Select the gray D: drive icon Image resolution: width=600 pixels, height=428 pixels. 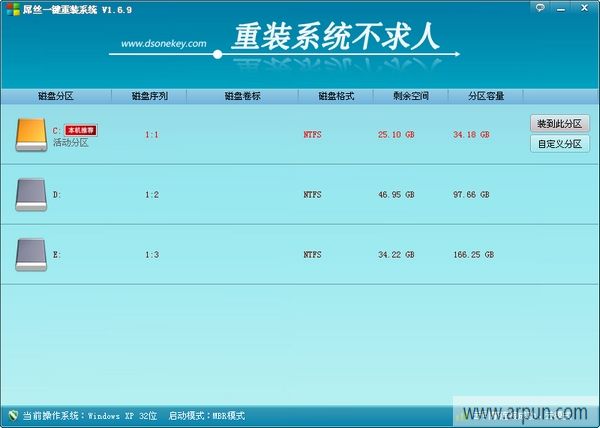[32, 194]
